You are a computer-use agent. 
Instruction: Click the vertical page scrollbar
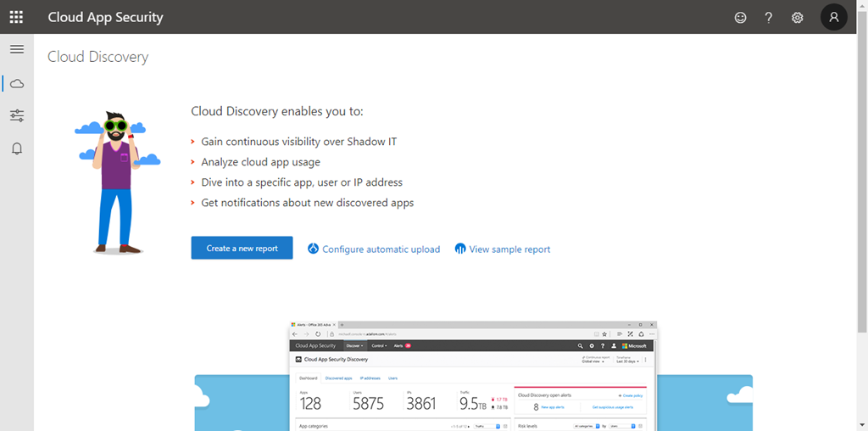(862, 187)
